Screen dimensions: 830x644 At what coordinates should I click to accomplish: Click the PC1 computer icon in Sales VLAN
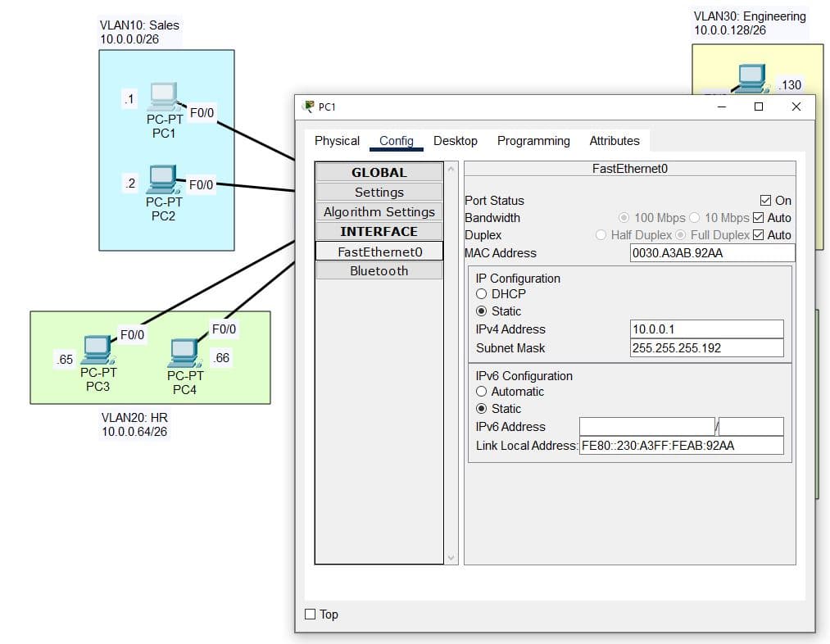tap(163, 96)
